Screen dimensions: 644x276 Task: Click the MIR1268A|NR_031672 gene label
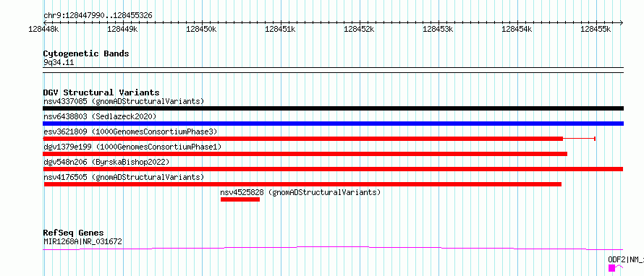pyautogui.click(x=82, y=241)
